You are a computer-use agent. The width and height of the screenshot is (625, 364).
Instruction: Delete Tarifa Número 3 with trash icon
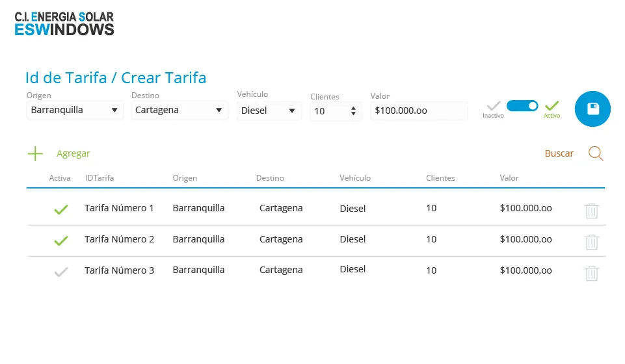(x=592, y=273)
